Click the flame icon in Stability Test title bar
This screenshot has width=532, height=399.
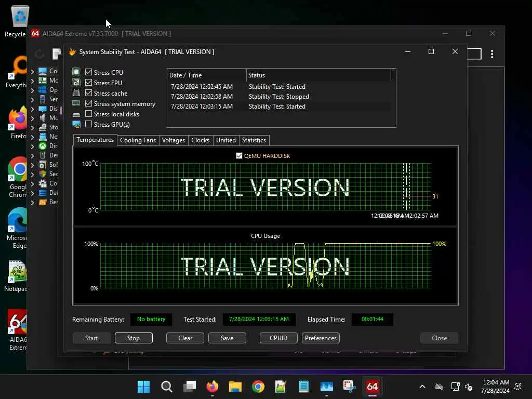click(72, 51)
